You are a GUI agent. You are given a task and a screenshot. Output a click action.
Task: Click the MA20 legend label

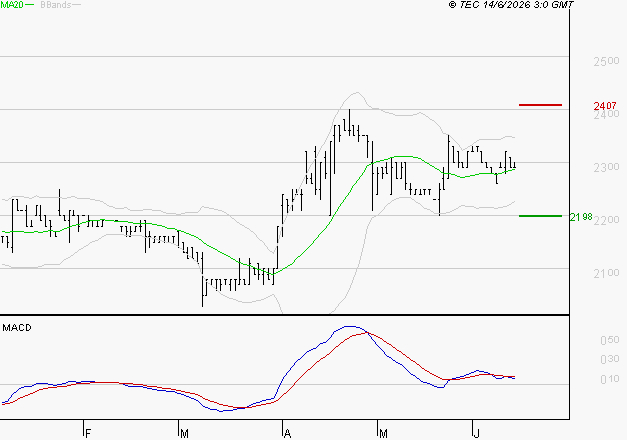click(x=12, y=5)
